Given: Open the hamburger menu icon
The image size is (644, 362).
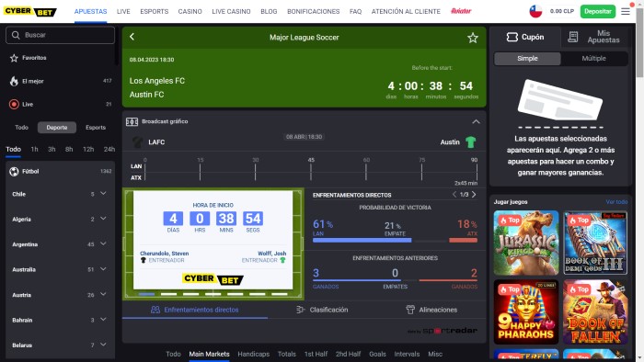Looking at the screenshot, I should click(625, 11).
